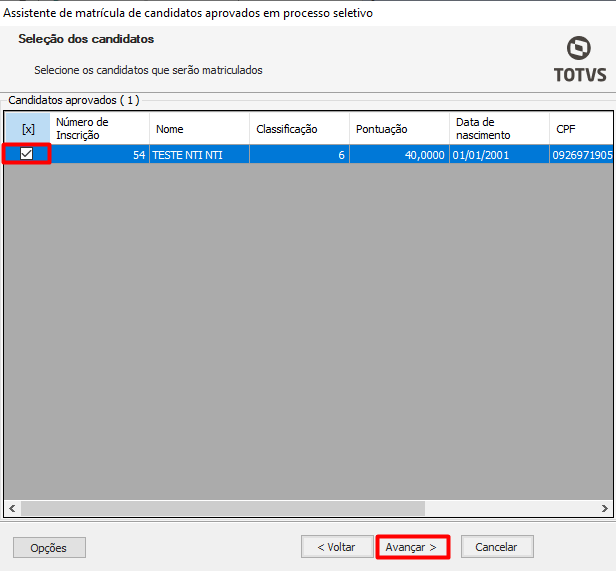Click the Data de nascimento column header
This screenshot has width=616, height=571.
[497, 129]
